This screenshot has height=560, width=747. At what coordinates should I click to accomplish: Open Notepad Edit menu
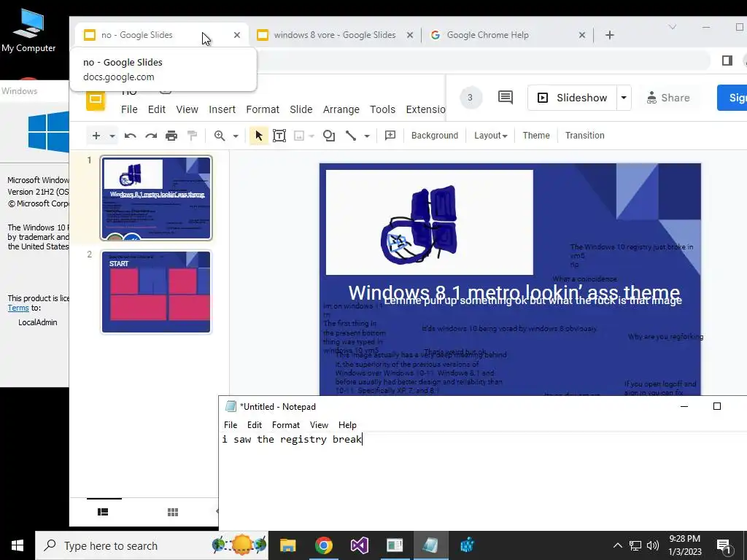coord(255,425)
